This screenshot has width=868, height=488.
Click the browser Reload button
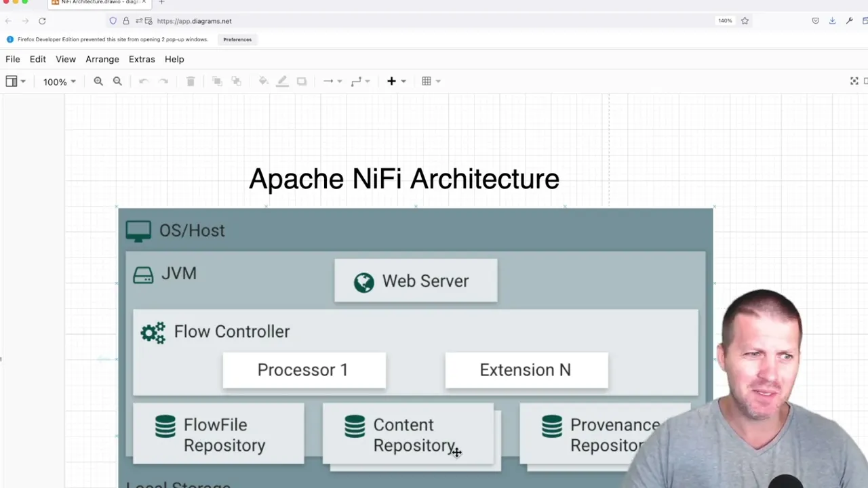click(42, 21)
